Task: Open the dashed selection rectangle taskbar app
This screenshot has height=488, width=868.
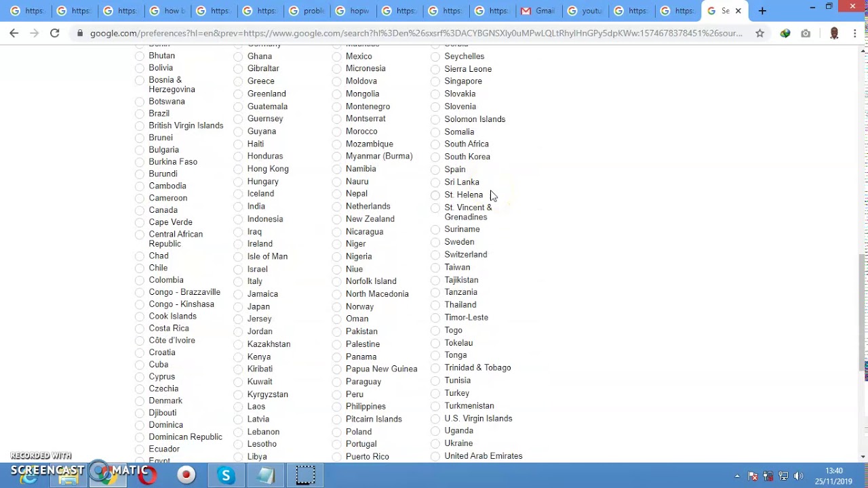Action: pos(305,475)
